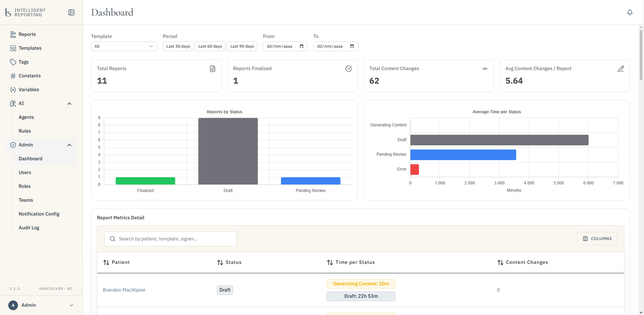Image resolution: width=644 pixels, height=315 pixels.
Task: Filter period to Last 30 days
Action: point(178,46)
